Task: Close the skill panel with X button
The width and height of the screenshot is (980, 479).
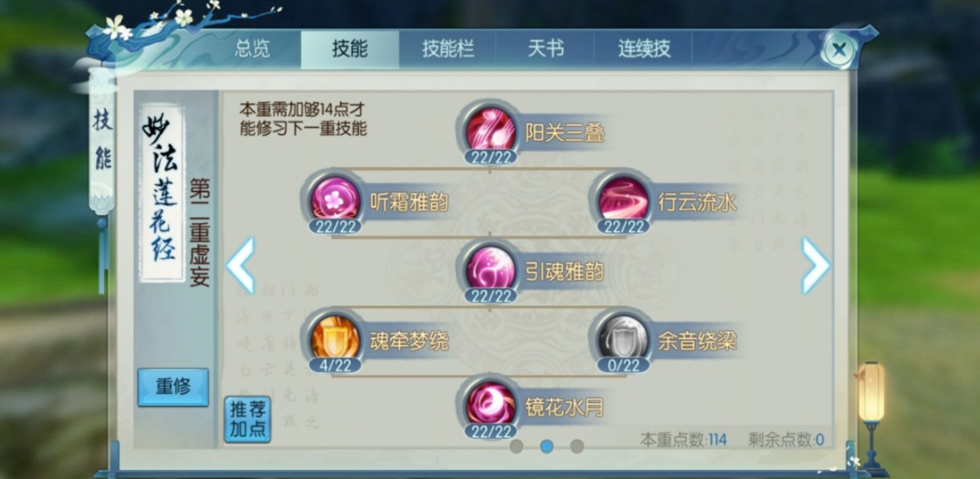Action: (839, 50)
